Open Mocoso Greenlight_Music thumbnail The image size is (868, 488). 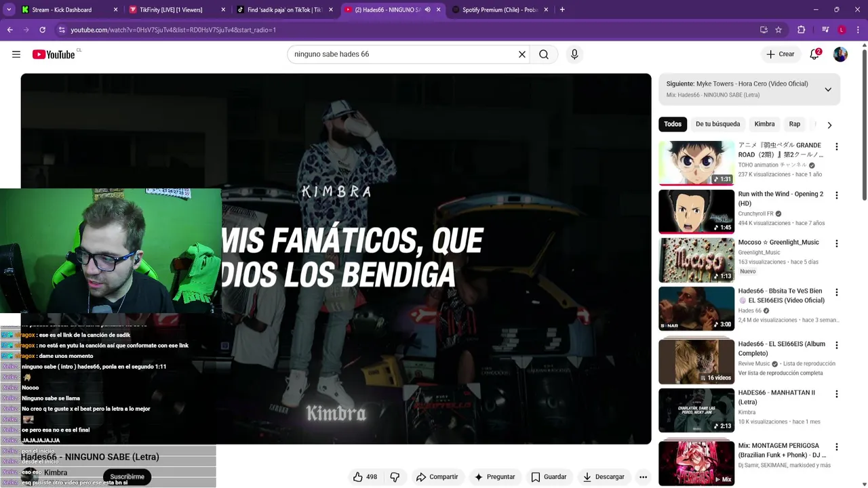point(696,260)
